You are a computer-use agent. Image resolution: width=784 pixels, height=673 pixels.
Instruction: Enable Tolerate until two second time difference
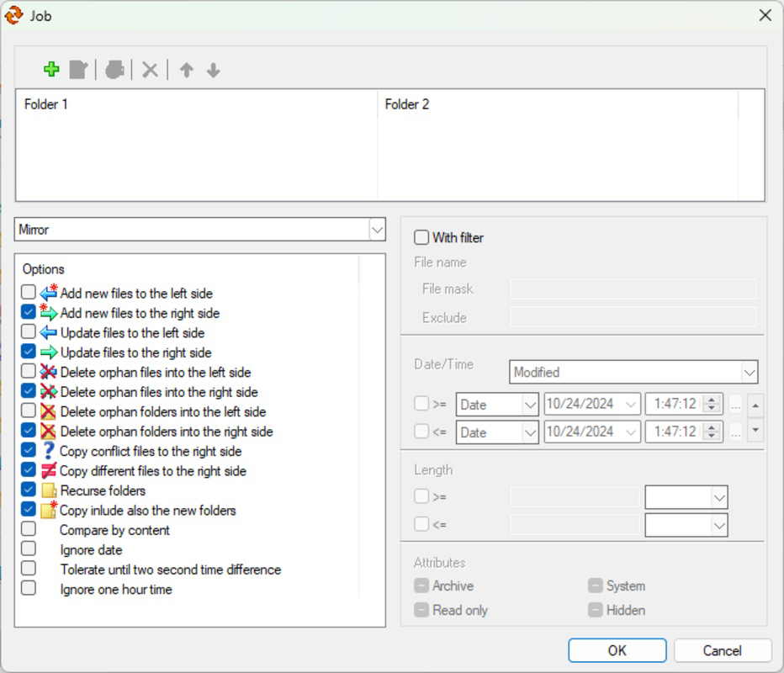[29, 569]
